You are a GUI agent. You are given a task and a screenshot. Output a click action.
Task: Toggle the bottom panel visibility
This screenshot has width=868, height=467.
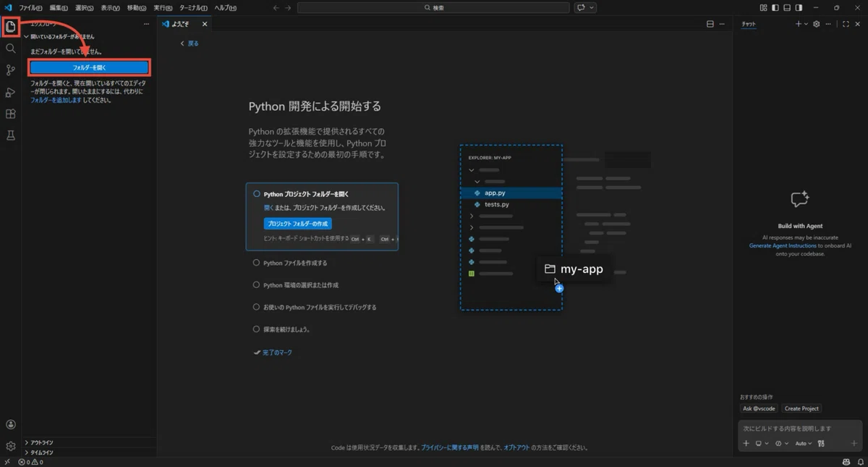787,7
